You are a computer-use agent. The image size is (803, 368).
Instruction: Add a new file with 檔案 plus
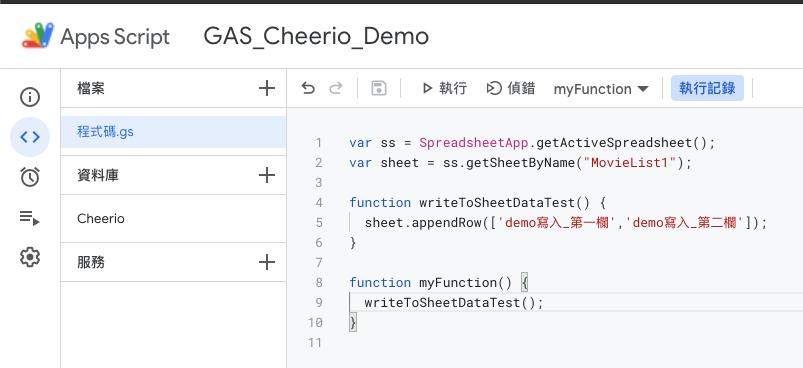click(x=266, y=89)
